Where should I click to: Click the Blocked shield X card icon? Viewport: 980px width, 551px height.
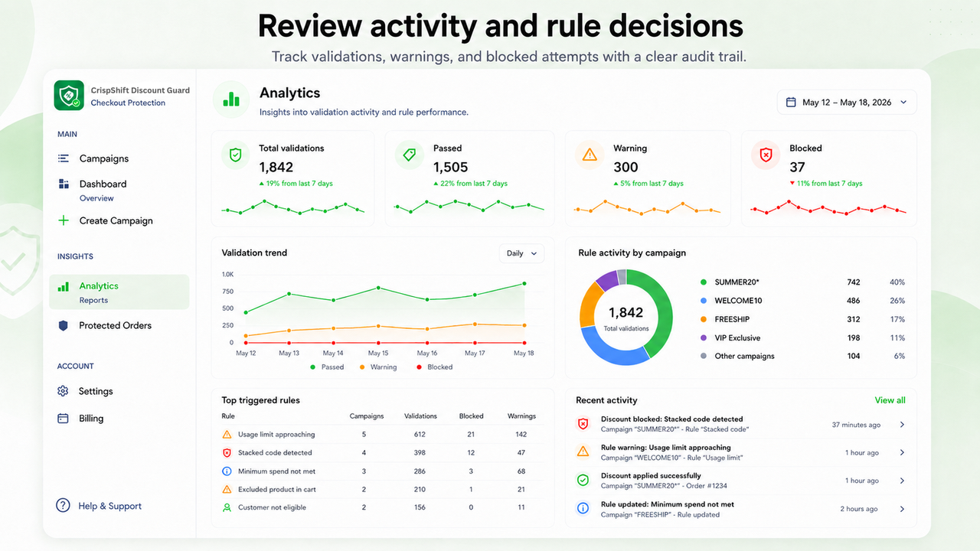point(766,155)
